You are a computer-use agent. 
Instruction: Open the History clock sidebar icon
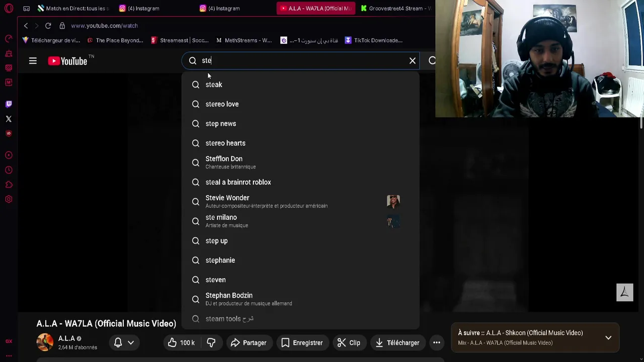tap(9, 170)
